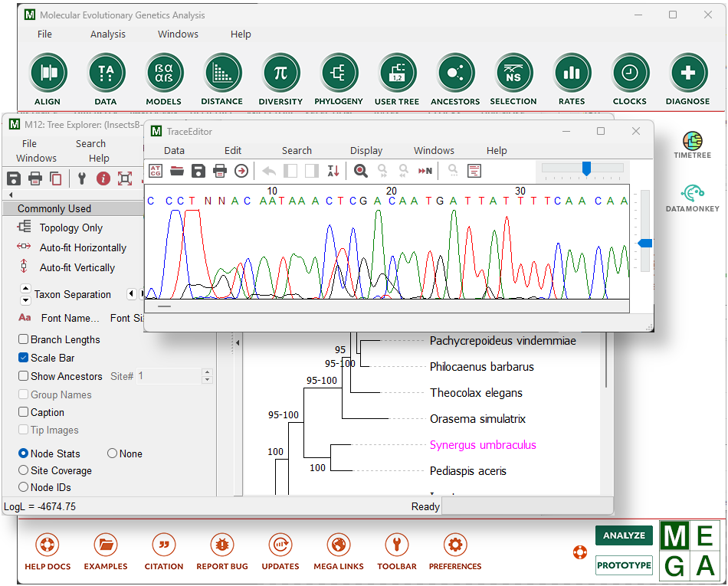Copy tree image in Tree Explorer toolbar

tap(56, 178)
